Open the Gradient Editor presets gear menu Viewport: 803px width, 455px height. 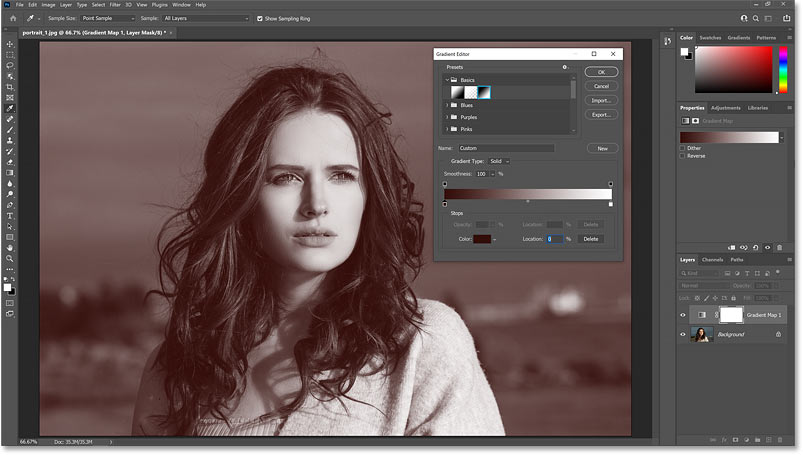click(x=565, y=67)
